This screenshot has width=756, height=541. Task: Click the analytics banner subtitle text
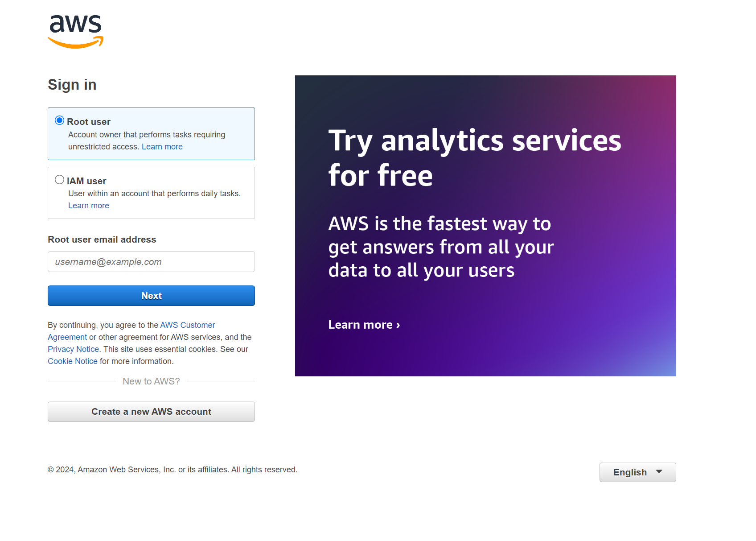tap(440, 247)
